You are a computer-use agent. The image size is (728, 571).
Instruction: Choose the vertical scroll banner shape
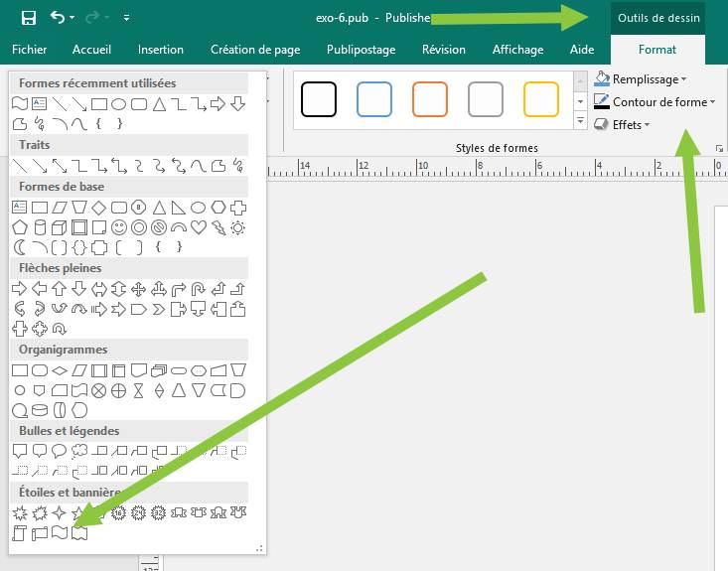(19, 533)
